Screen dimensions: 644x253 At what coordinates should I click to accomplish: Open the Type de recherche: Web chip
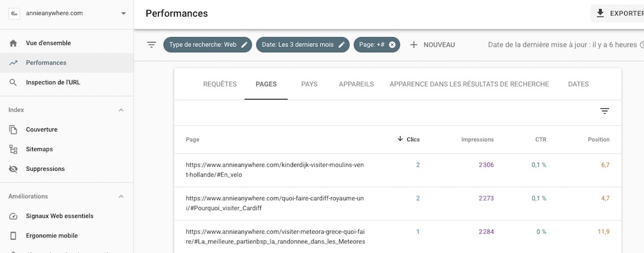click(x=208, y=45)
